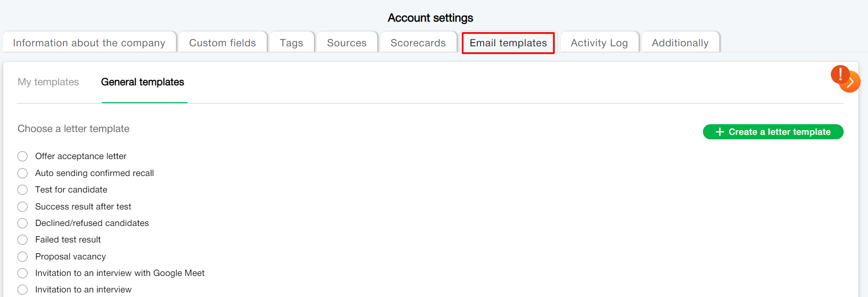Select Auto sending confirmed recall template
This screenshot has height=297, width=868.
[x=22, y=173]
